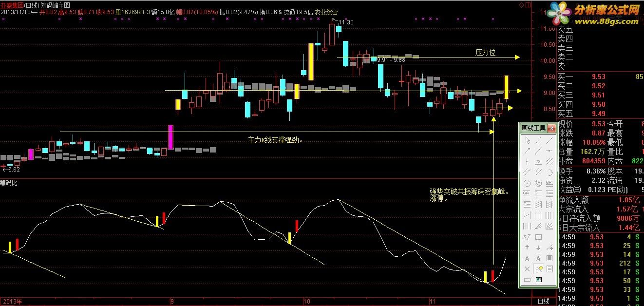Click the 净流入额 1.05亿 value

pyautogui.click(x=630, y=199)
